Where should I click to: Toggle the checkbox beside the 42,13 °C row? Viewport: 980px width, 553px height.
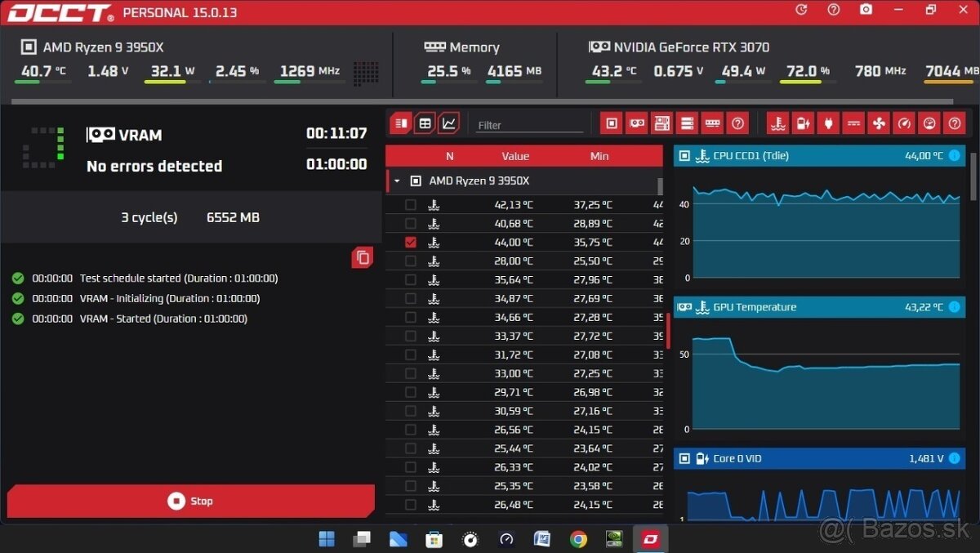click(410, 204)
